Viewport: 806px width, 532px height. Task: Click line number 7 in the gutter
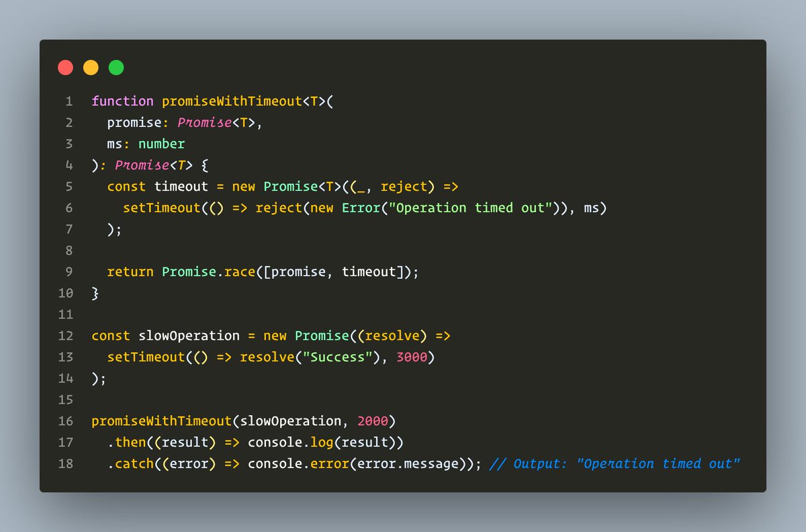[x=69, y=230]
